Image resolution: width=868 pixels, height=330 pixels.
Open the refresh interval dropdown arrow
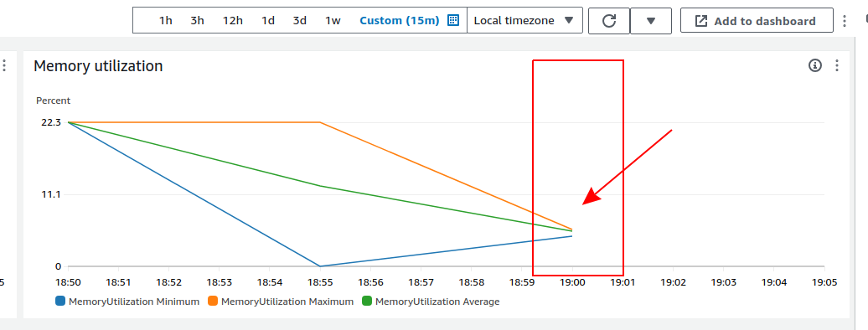651,21
